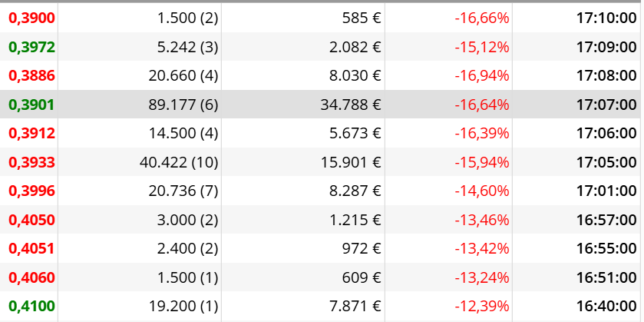This screenshot has width=644, height=322.
Task: Select the turnover value 972 €
Action: (x=362, y=249)
